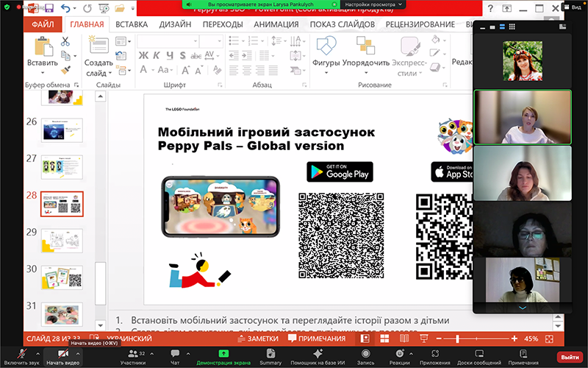The width and height of the screenshot is (588, 368).
Task: Open the Настройки просмотра view options dropdown
Action: click(373, 4)
